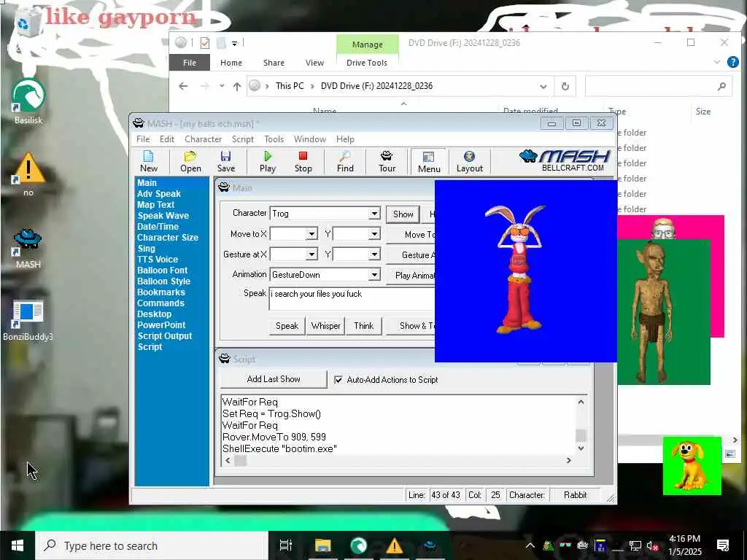
Task: Click the Think button
Action: pos(363,326)
